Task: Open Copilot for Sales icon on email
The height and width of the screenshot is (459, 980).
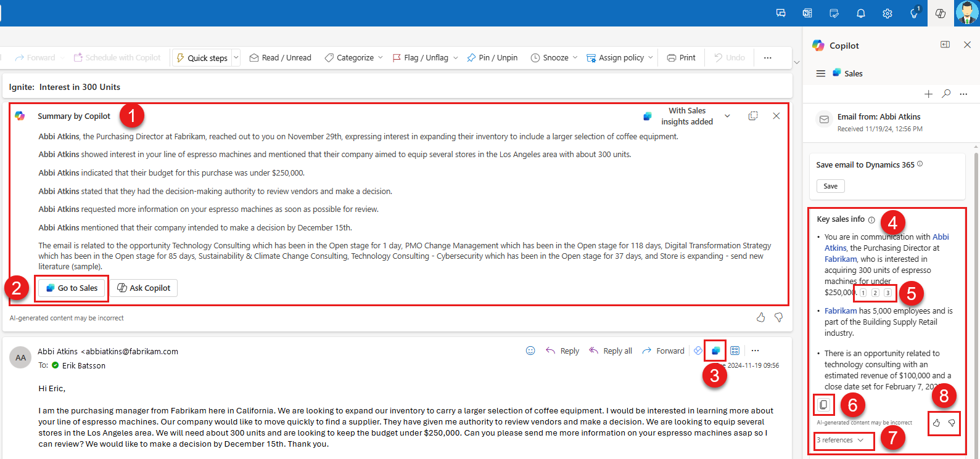Action: [x=715, y=351]
